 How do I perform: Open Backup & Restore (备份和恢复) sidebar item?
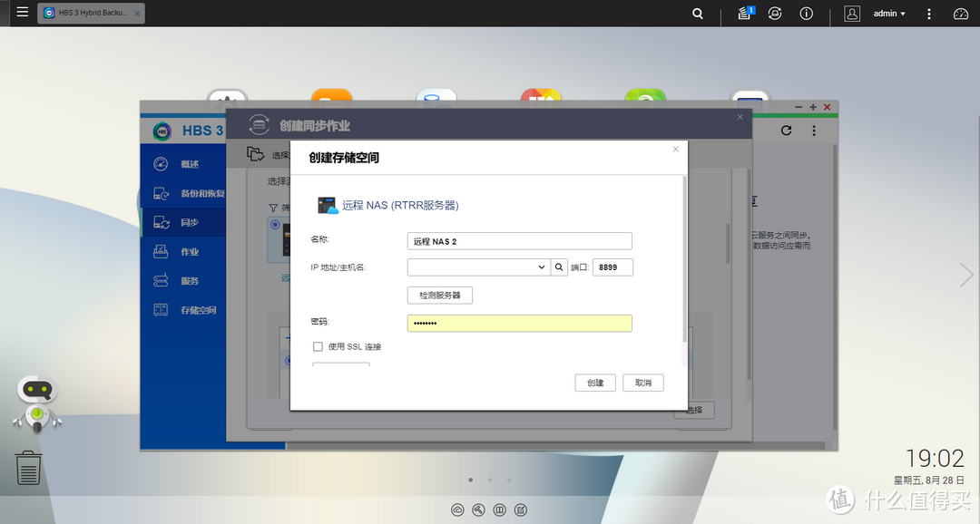183,194
